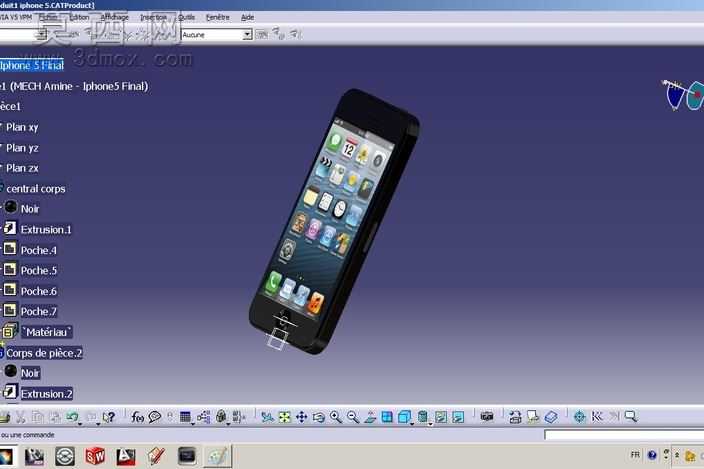Click the blue catalog book icon
The height and width of the screenshot is (469, 704).
point(551,417)
